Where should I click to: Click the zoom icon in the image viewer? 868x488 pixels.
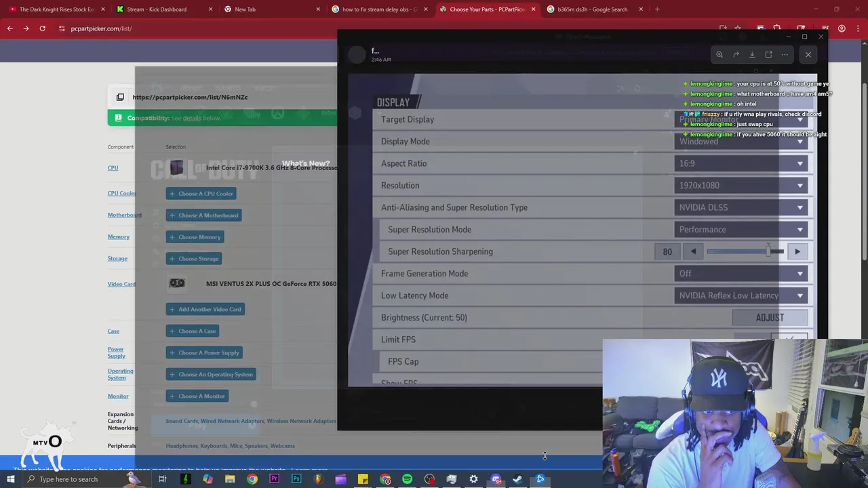719,55
